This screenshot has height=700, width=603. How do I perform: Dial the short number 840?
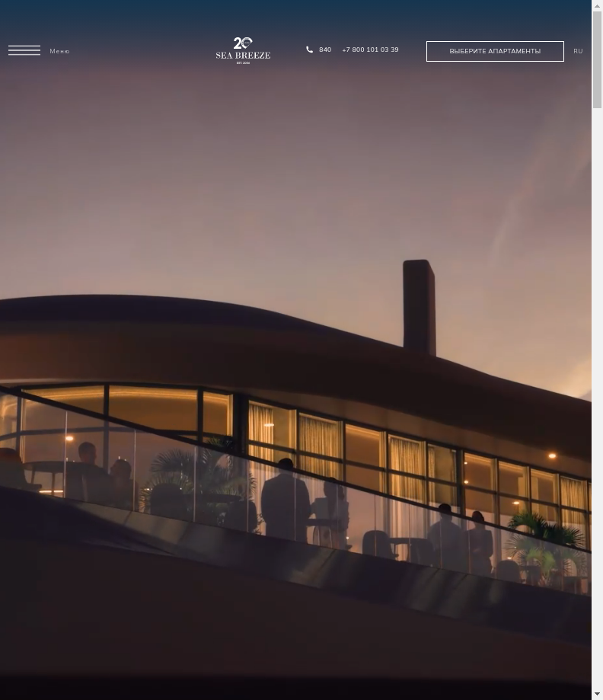(325, 50)
